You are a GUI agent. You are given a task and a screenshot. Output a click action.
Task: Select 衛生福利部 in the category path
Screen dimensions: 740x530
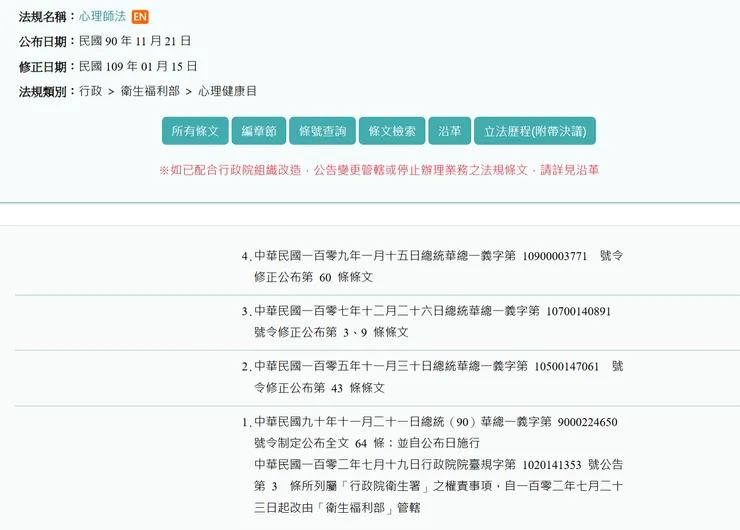tap(150, 91)
